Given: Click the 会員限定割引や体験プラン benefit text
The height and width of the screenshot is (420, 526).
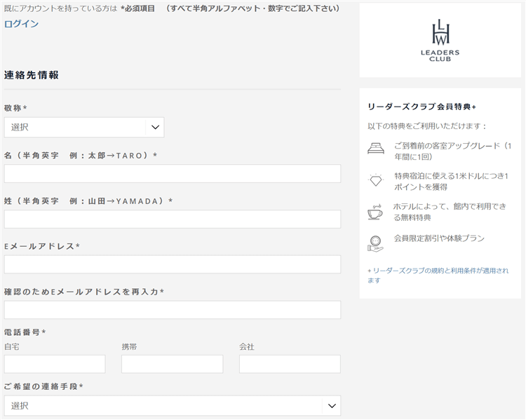Looking at the screenshot, I should point(439,238).
